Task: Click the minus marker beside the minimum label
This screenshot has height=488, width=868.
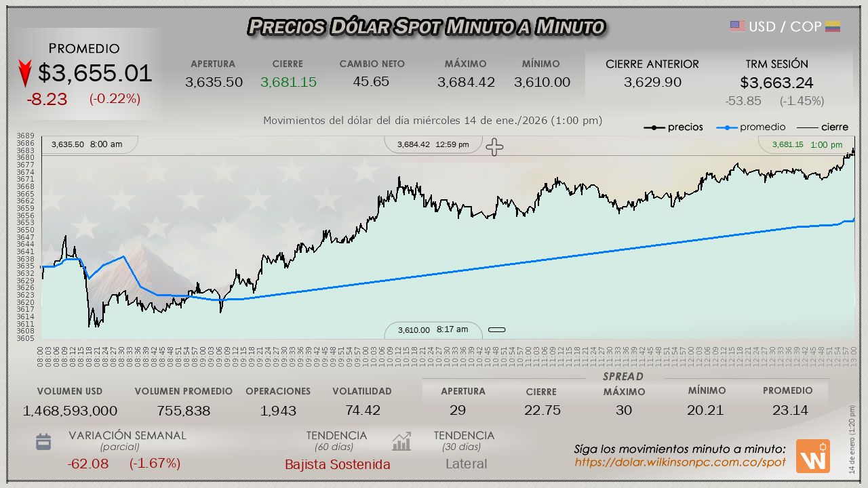Action: [496, 330]
